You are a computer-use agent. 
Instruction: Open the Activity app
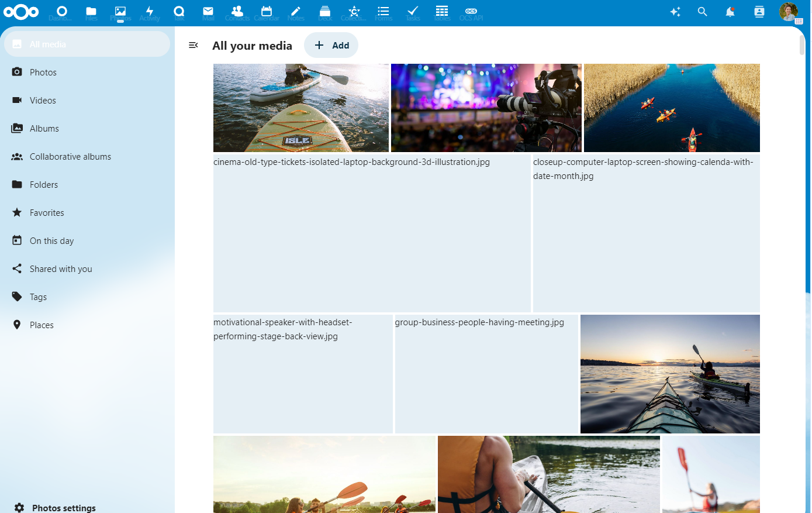[150, 12]
